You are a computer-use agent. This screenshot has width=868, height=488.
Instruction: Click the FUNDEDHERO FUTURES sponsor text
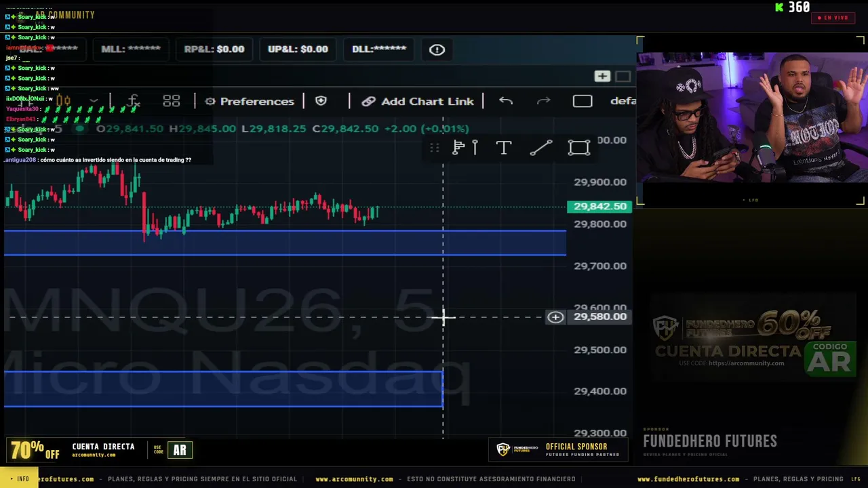(x=710, y=441)
